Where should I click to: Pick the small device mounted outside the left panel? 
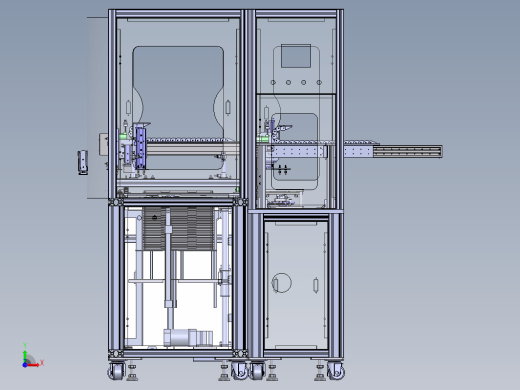tap(83, 162)
